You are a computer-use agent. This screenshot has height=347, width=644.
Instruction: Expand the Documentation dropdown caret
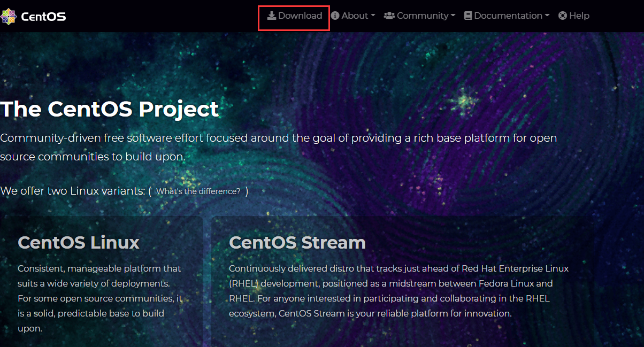pos(547,16)
